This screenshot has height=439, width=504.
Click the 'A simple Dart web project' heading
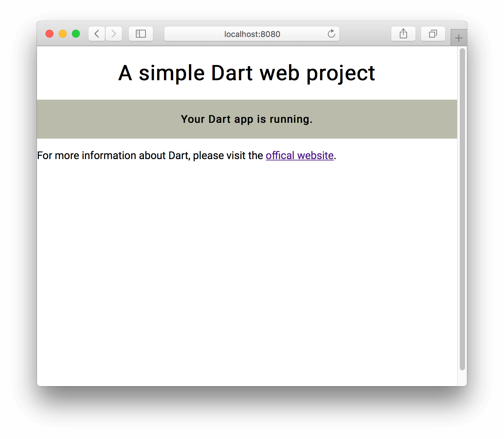pos(247,73)
